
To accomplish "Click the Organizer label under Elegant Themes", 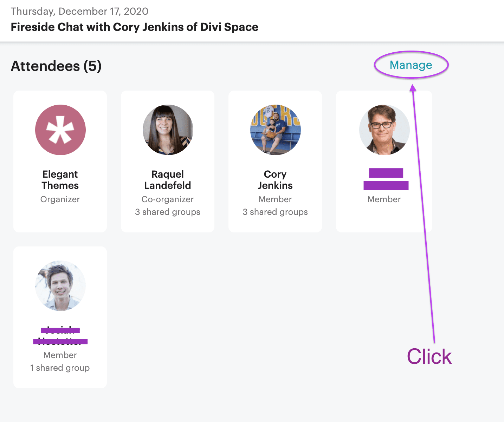I will tap(60, 199).
